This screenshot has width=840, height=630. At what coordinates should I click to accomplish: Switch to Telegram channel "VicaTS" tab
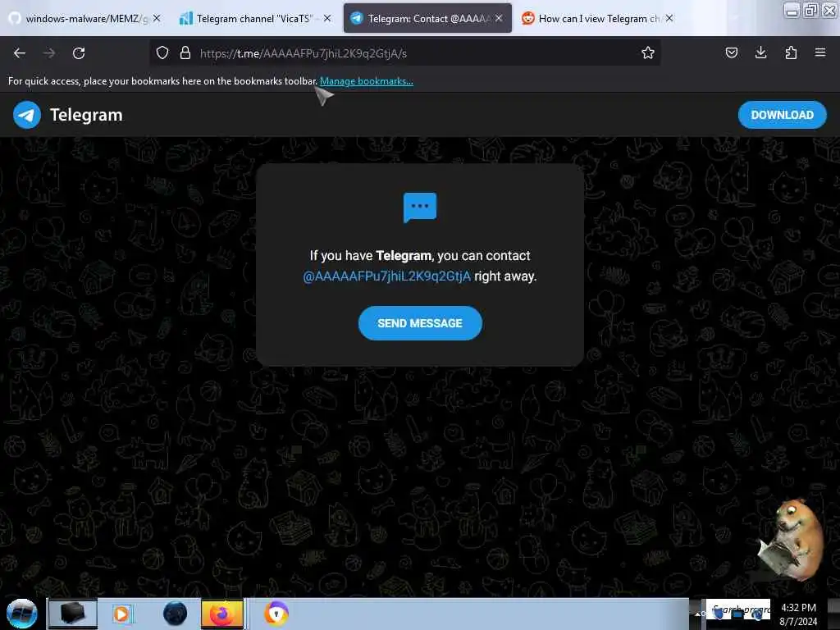[254, 19]
